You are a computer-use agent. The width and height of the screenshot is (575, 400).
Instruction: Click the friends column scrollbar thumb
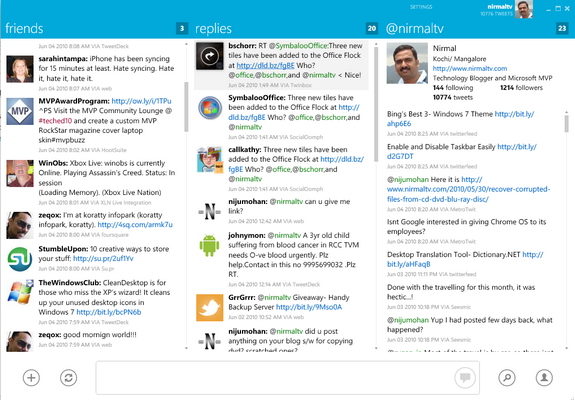click(x=186, y=106)
